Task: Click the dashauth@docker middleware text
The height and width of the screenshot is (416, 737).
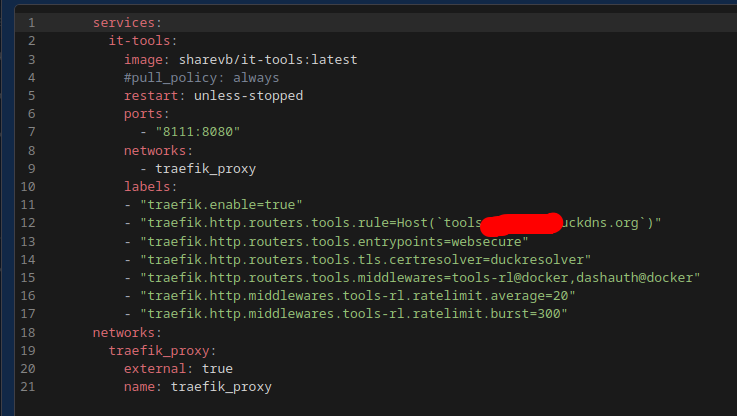Action: [635, 278]
